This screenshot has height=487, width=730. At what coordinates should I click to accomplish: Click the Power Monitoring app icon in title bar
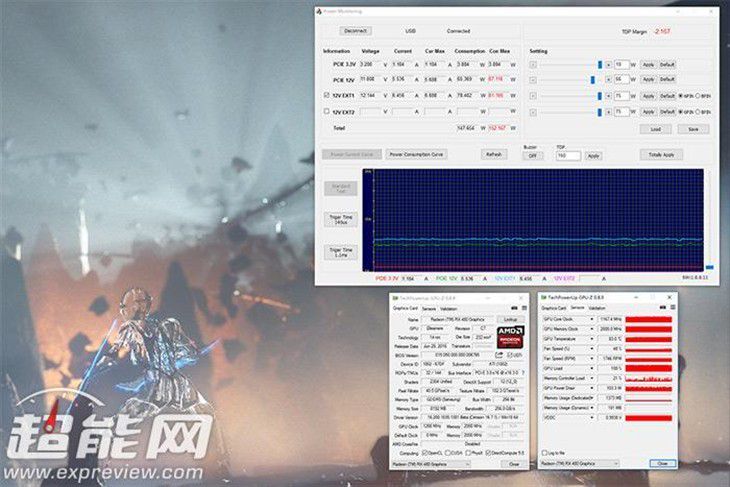tap(319, 11)
